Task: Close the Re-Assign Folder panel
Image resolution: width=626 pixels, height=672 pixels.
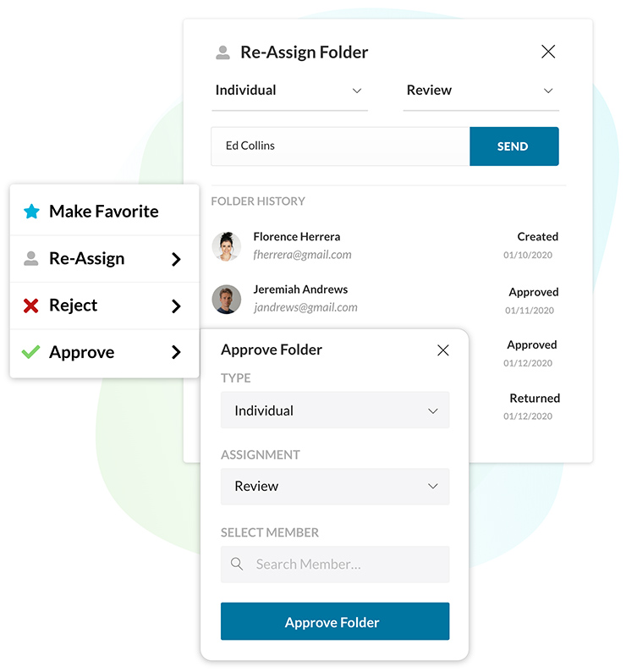Action: [548, 52]
